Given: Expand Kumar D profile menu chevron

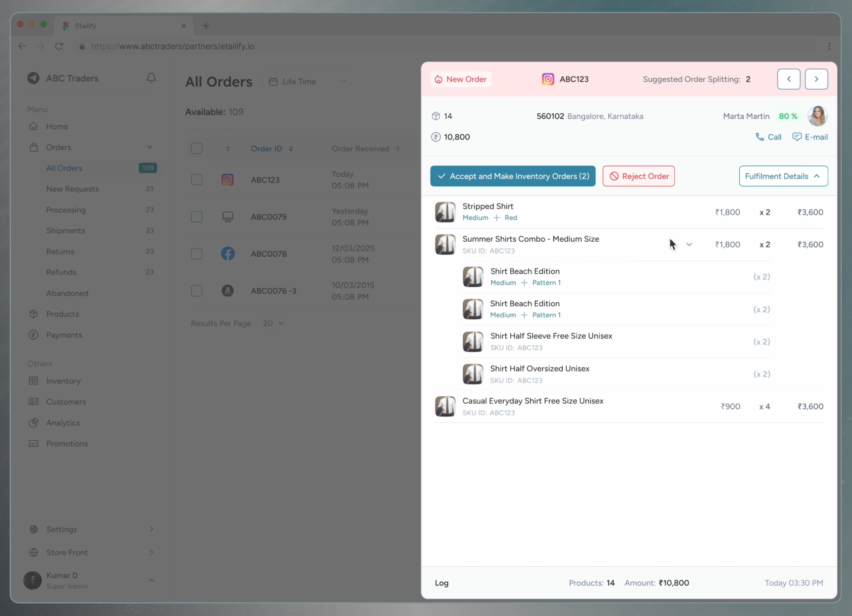Looking at the screenshot, I should click(151, 580).
